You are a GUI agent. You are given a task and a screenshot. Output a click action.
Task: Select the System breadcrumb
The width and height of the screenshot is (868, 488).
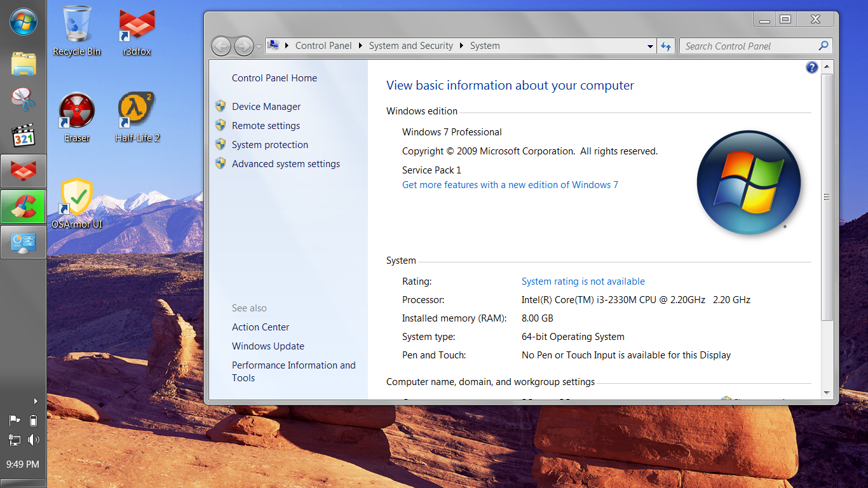485,46
